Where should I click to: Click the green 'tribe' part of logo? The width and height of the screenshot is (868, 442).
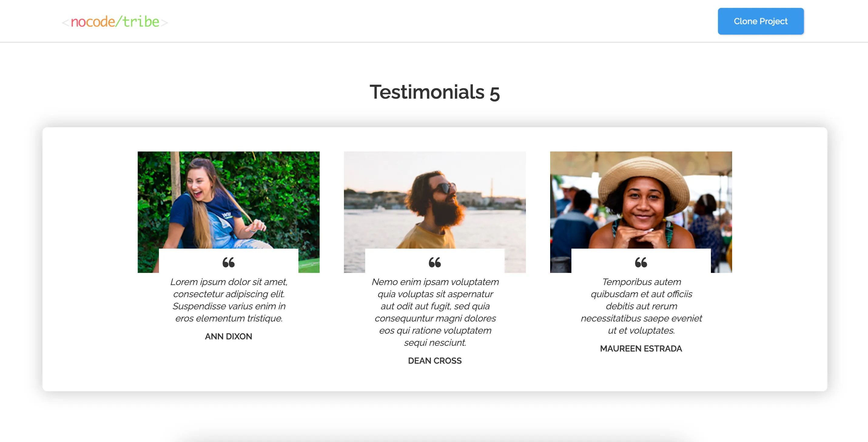click(x=141, y=22)
